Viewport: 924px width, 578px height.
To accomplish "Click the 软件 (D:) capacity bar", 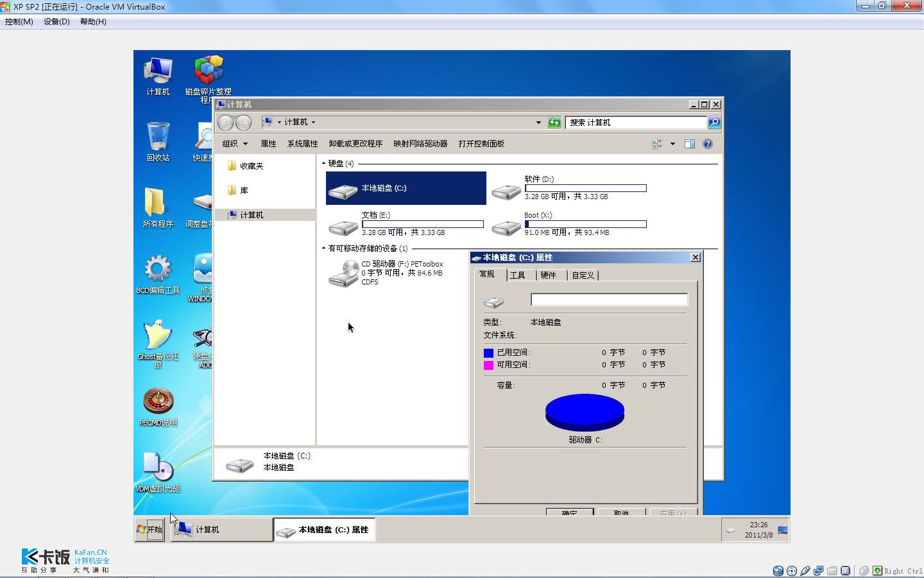I will (585, 188).
